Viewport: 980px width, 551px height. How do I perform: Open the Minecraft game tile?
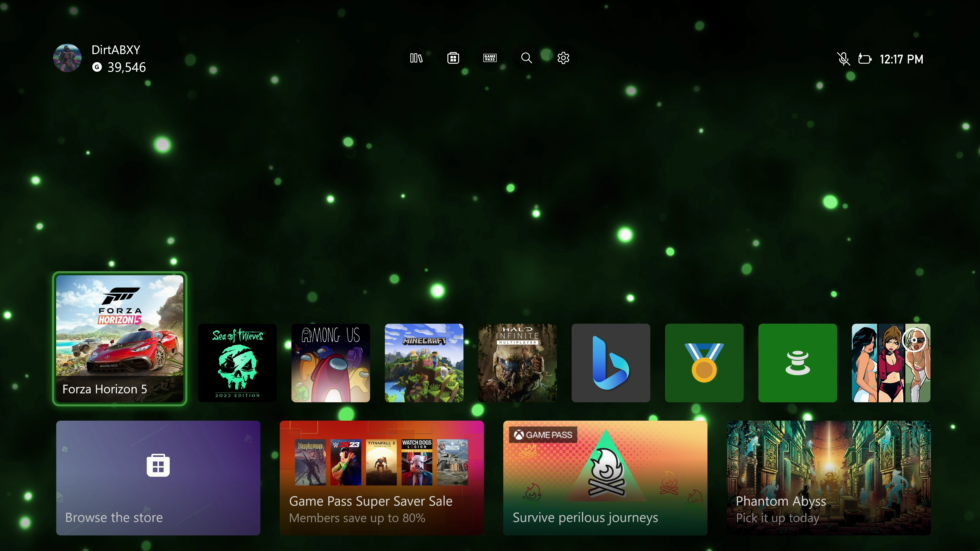click(424, 363)
